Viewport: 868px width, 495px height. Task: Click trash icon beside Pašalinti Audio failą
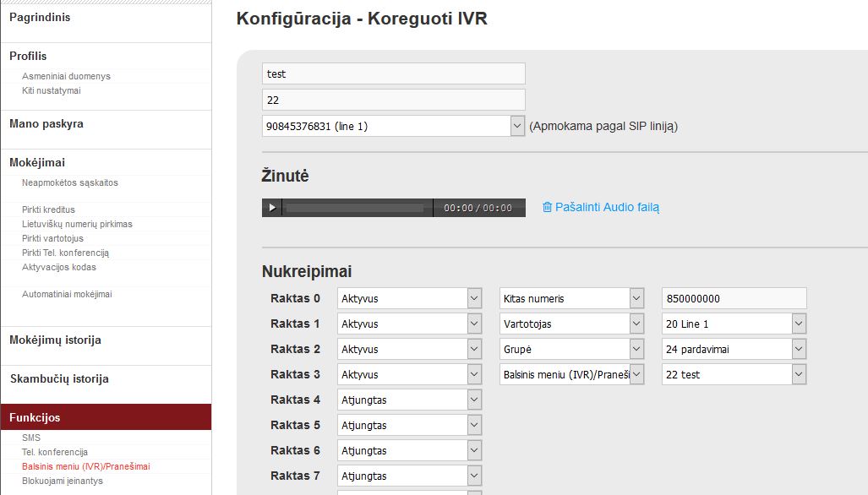[x=547, y=208]
